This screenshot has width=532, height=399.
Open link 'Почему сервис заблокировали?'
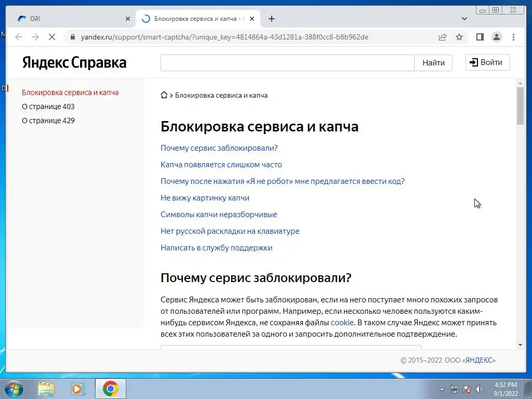tap(219, 148)
